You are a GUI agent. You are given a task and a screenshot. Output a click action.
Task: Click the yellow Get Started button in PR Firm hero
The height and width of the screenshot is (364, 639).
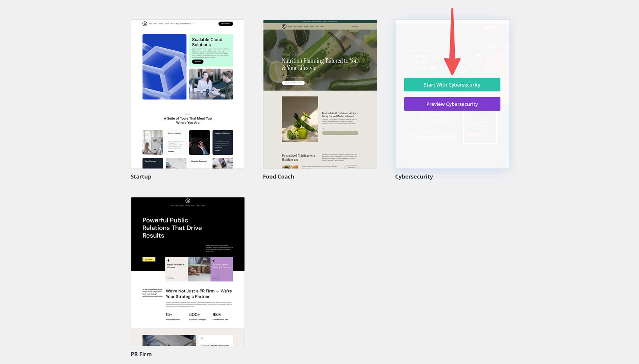148,259
